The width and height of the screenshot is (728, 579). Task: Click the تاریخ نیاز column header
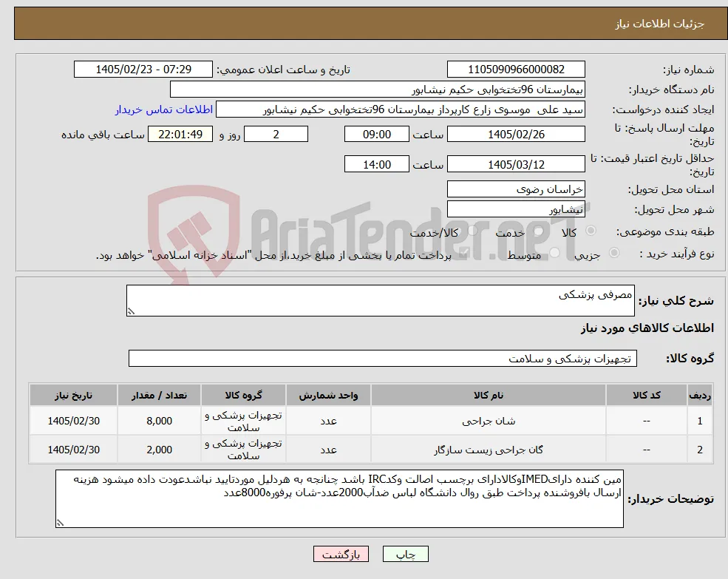coord(73,395)
